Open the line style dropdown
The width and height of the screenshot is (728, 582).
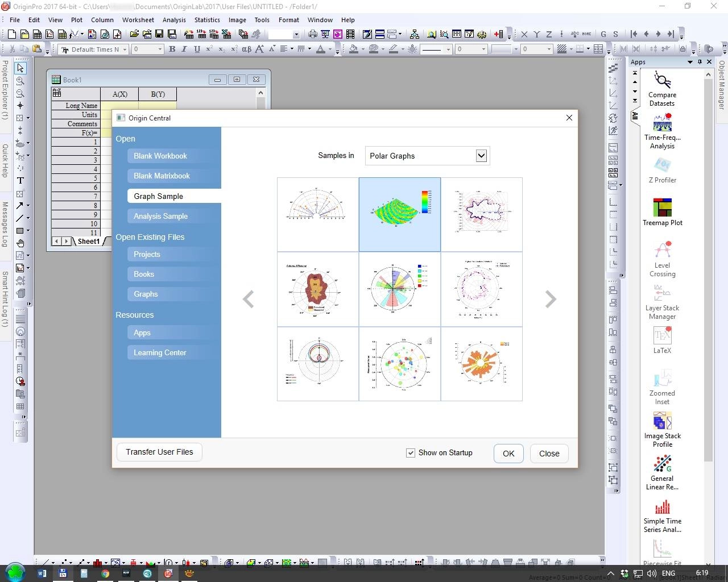448,49
